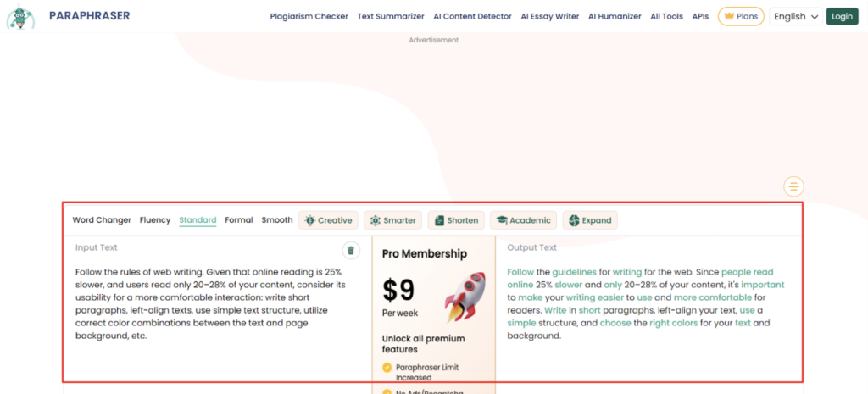The width and height of the screenshot is (868, 394).
Task: Open the round menu lines icon
Action: [793, 186]
